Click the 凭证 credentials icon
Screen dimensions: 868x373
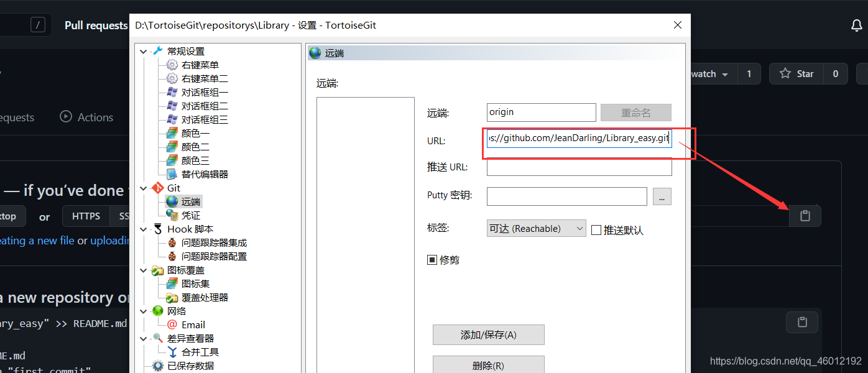tap(172, 215)
